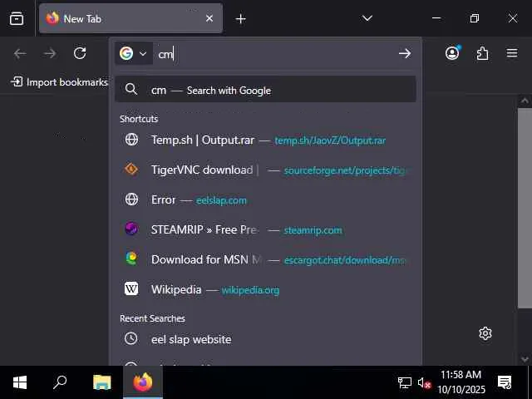Open the Firefox account menu icon
The height and width of the screenshot is (399, 532).
[x=452, y=53]
